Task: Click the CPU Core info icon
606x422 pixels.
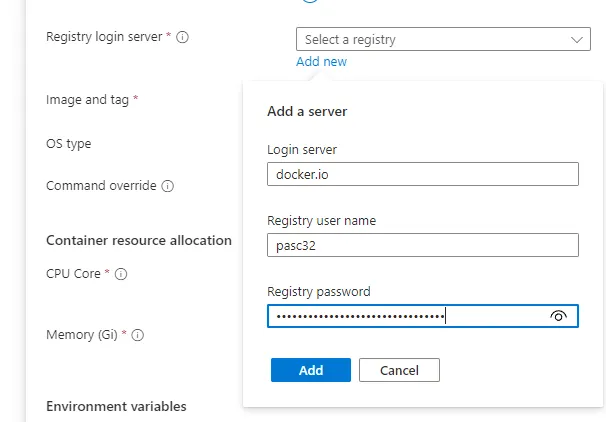Action: [119, 273]
